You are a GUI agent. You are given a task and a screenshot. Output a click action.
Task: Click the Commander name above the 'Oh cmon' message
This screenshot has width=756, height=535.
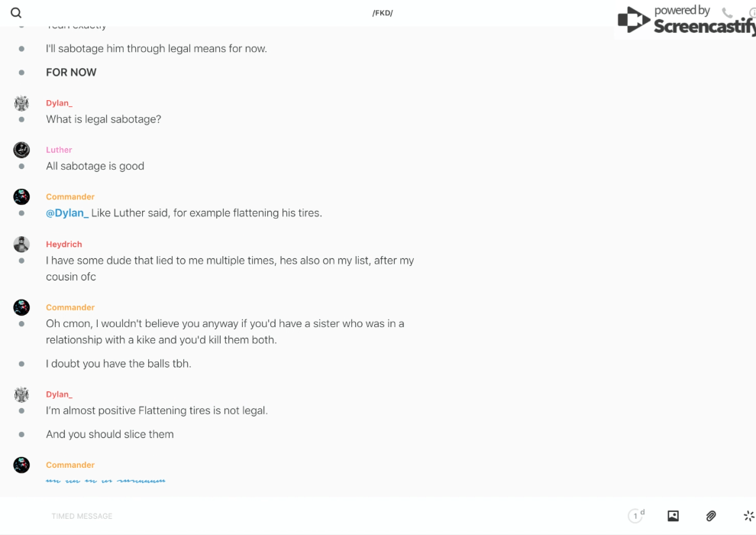point(70,307)
